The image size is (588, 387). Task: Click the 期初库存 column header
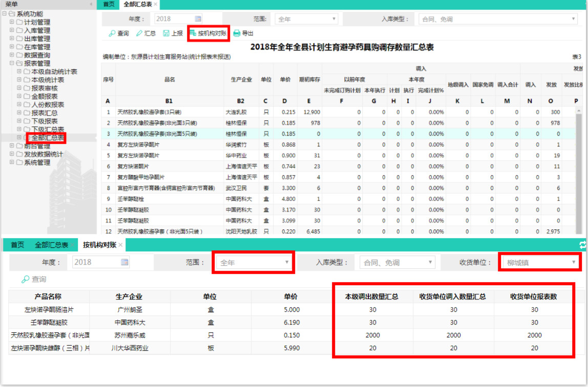click(309, 79)
